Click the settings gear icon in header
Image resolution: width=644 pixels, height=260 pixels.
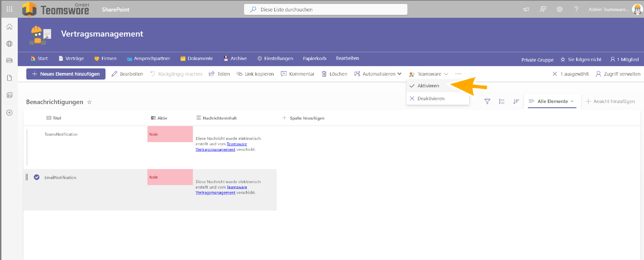[x=559, y=9]
